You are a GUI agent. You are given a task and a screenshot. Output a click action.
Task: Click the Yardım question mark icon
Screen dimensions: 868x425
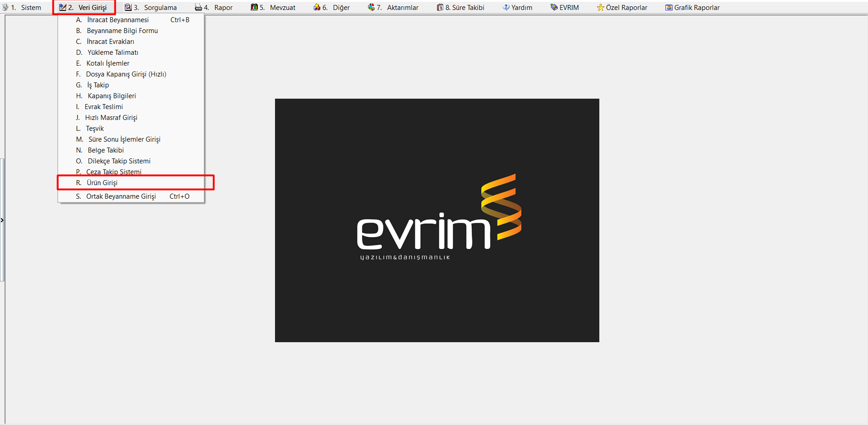point(506,8)
